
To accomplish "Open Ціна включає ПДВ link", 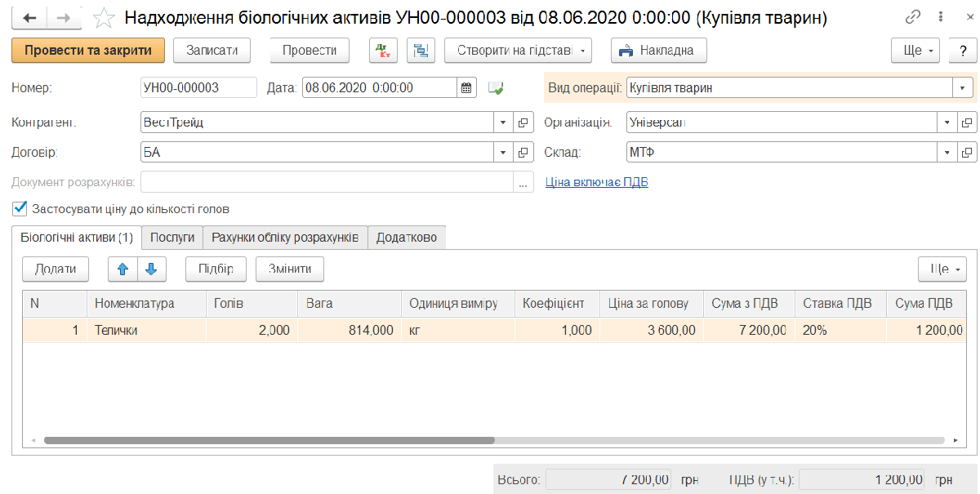I will (x=597, y=182).
